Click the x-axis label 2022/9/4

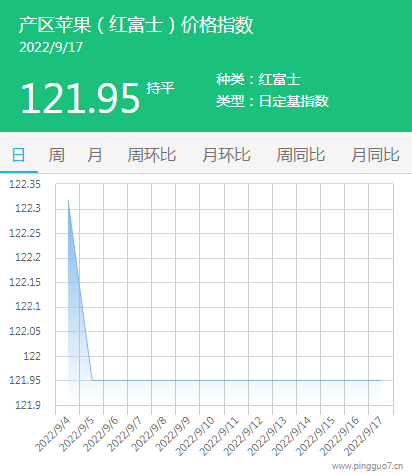coord(53,434)
